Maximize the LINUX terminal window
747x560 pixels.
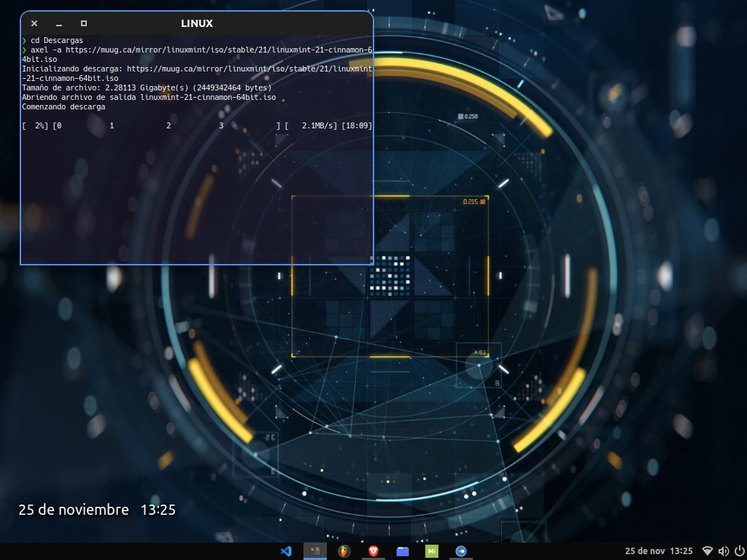pos(84,23)
